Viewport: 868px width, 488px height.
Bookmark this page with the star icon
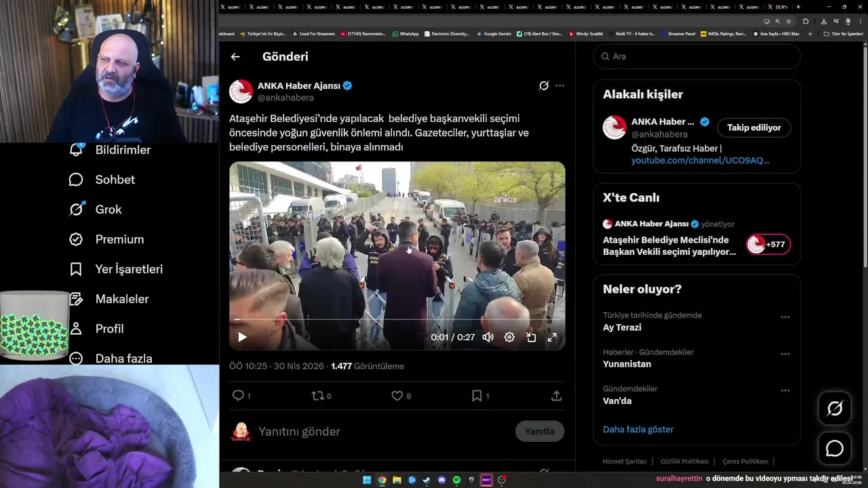[x=788, y=21]
